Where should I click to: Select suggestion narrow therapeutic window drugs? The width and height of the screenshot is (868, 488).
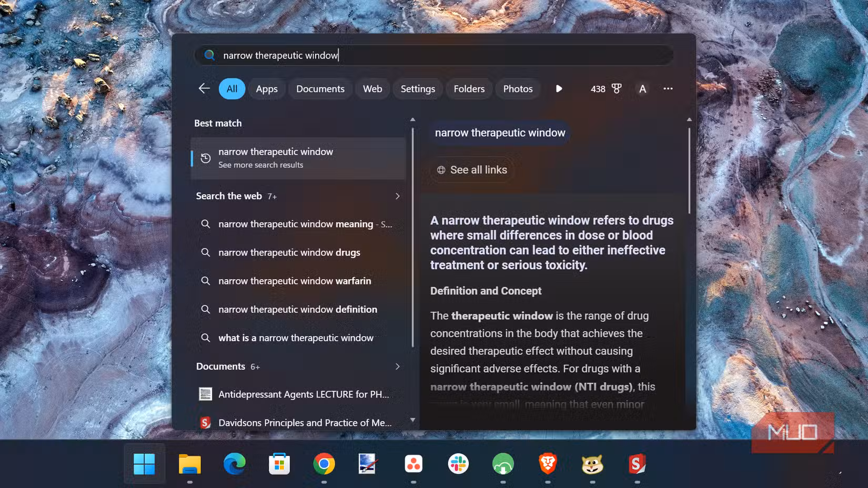[298, 252]
